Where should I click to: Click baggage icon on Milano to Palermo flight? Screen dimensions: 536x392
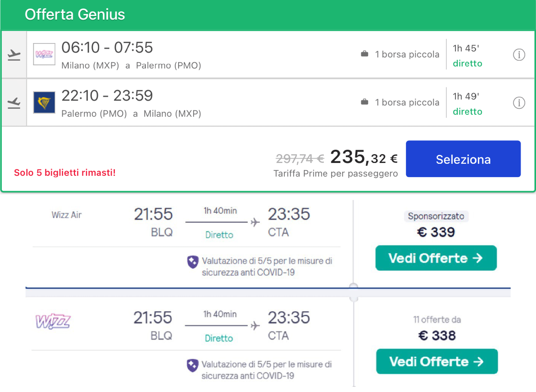coord(364,54)
